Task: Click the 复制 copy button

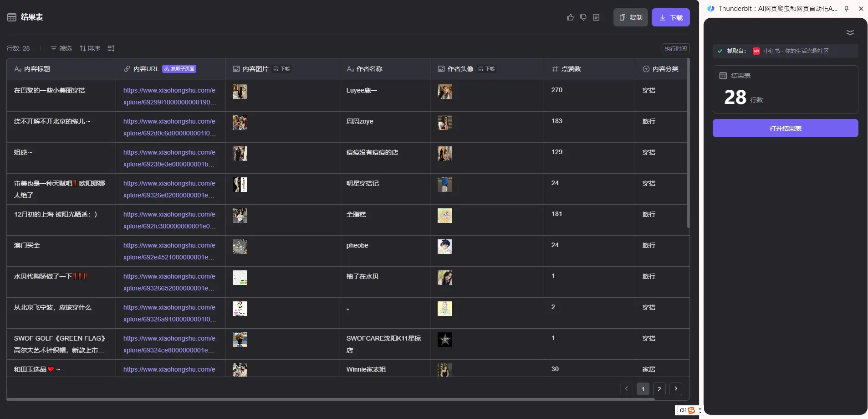Action: [x=631, y=17]
